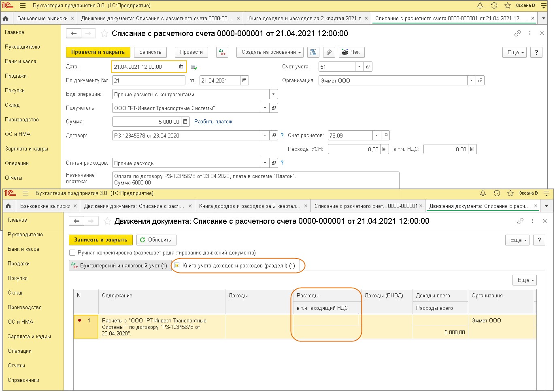Expand Счет расчетов dropdown
This screenshot has height=392, width=555.
[376, 136]
